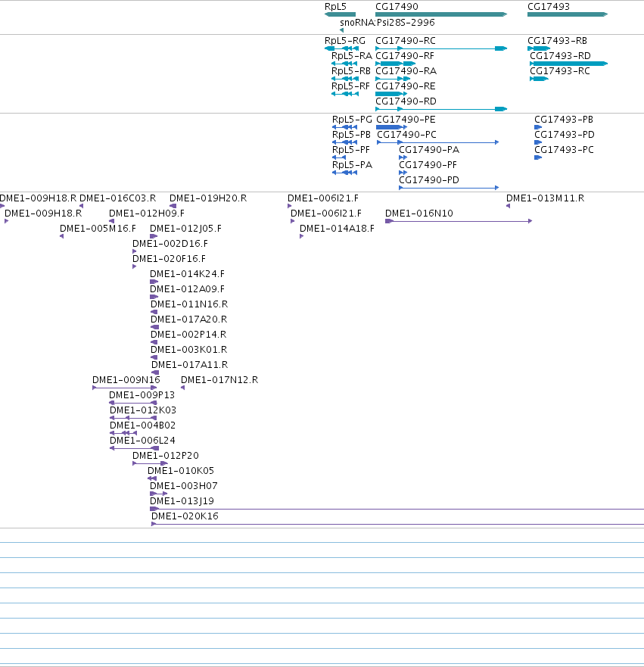Select transcript CG17490-RF label
Viewport: 644px width, 667px height.
tap(405, 56)
